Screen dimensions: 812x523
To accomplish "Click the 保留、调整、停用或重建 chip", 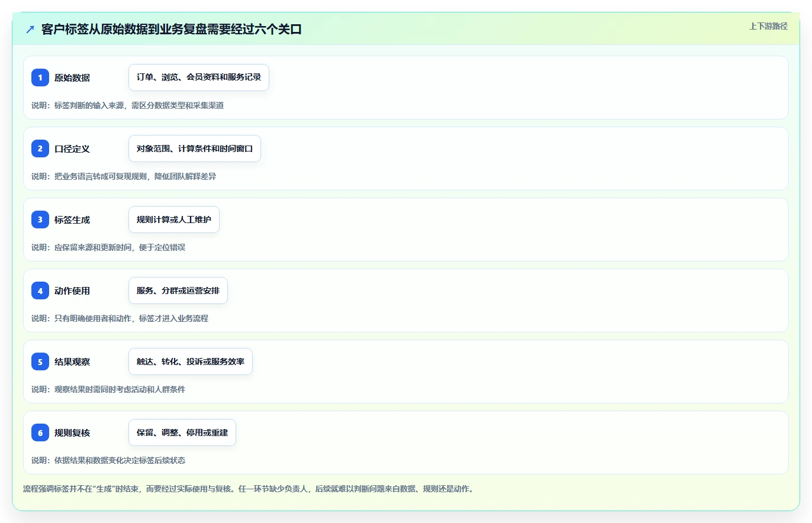I will click(x=182, y=432).
